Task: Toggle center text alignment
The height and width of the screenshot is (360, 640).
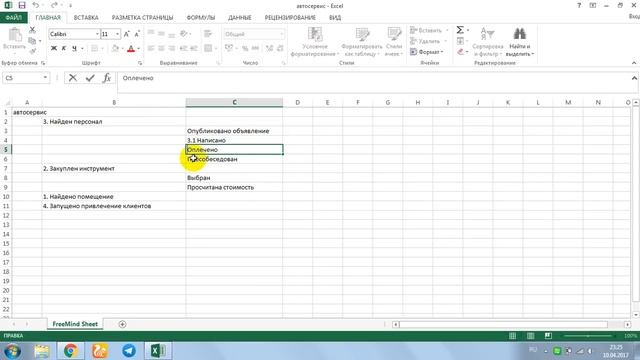Action: tap(162, 48)
